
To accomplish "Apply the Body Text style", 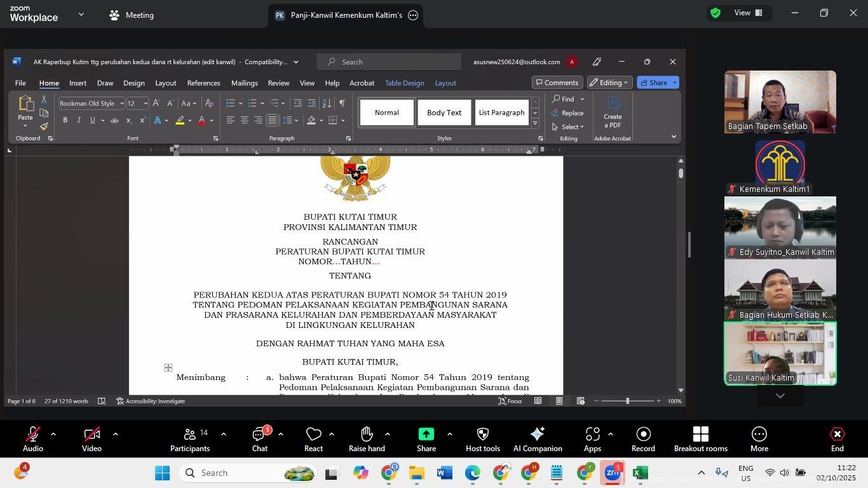I will click(x=444, y=113).
